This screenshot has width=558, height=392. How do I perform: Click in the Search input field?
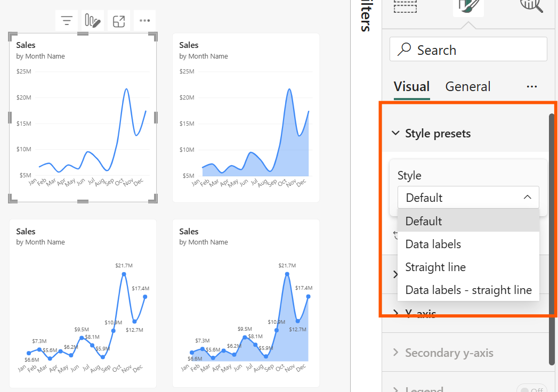tap(468, 49)
